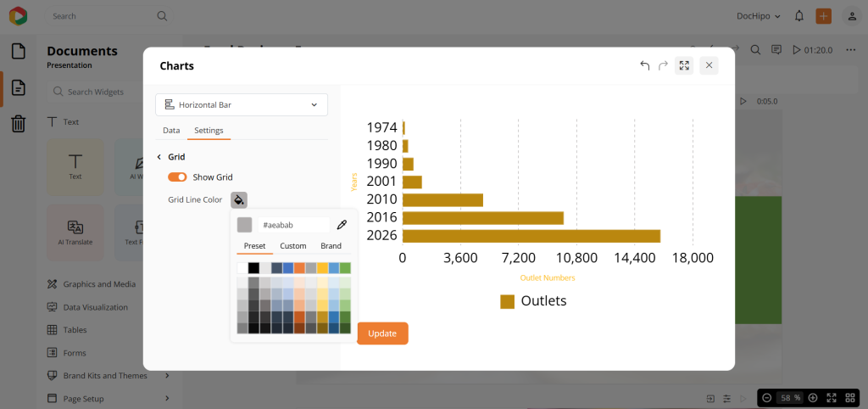Open the comments icon in editor toolbar
Image resolution: width=868 pixels, height=409 pixels.
coord(776,50)
